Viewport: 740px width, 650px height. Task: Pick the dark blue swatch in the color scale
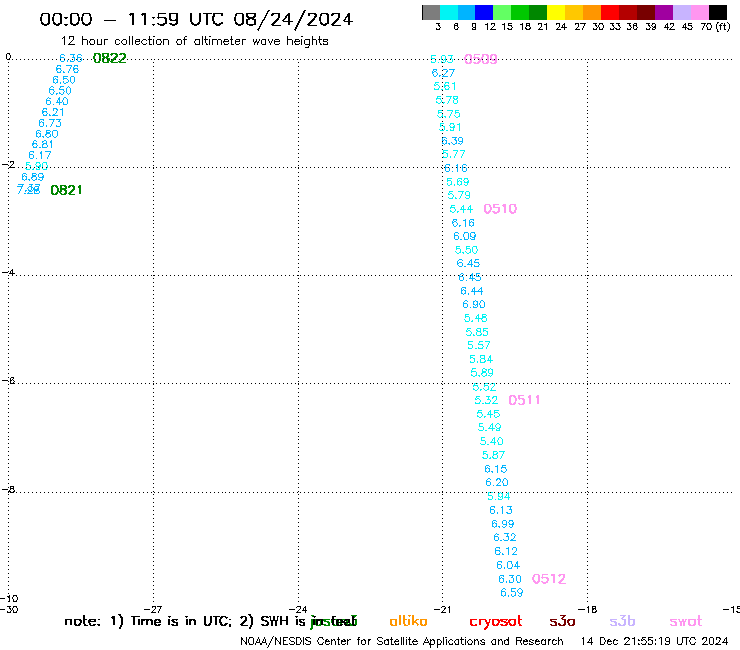coord(484,12)
